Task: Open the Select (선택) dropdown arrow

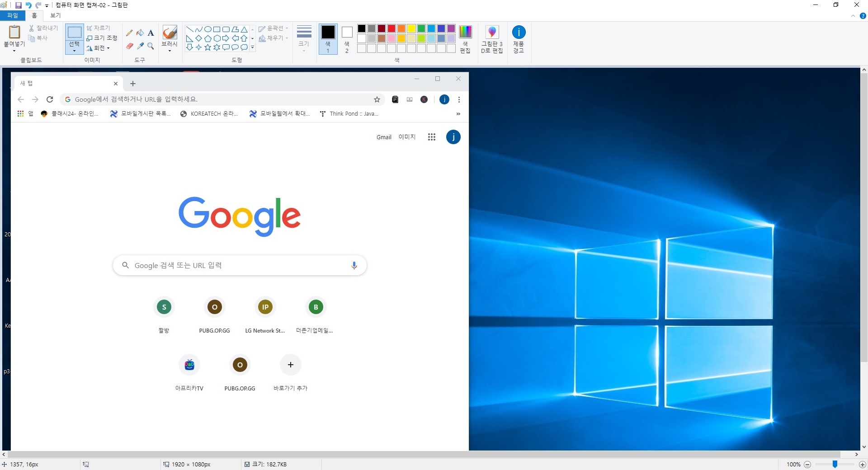Action: (74, 51)
